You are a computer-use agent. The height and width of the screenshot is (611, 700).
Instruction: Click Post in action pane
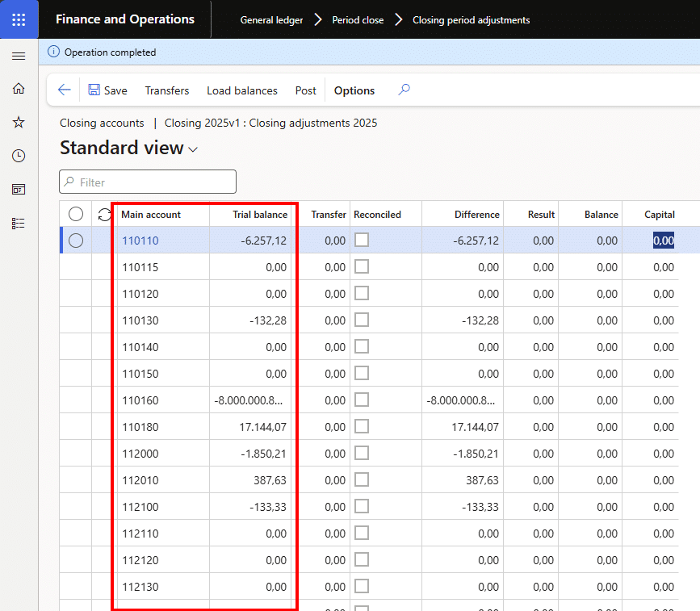pos(305,90)
